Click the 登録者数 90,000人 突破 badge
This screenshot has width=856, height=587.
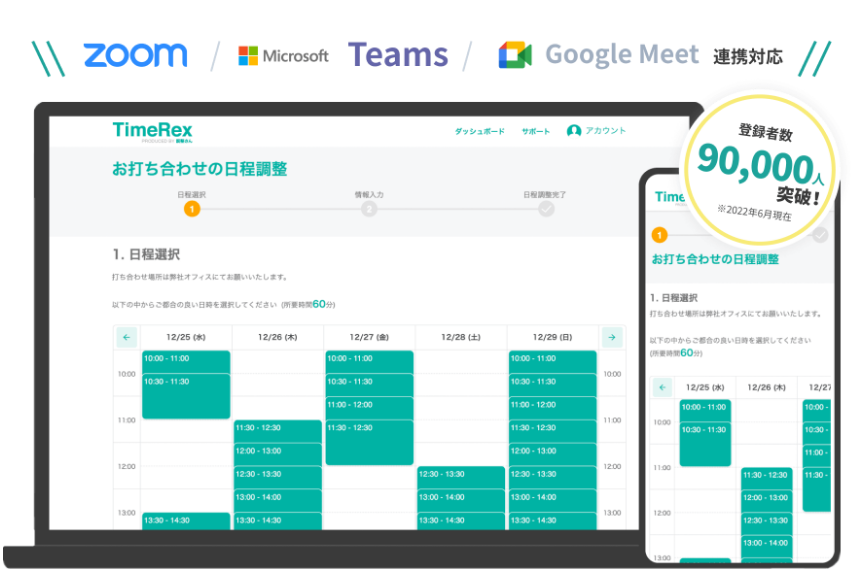[760, 171]
